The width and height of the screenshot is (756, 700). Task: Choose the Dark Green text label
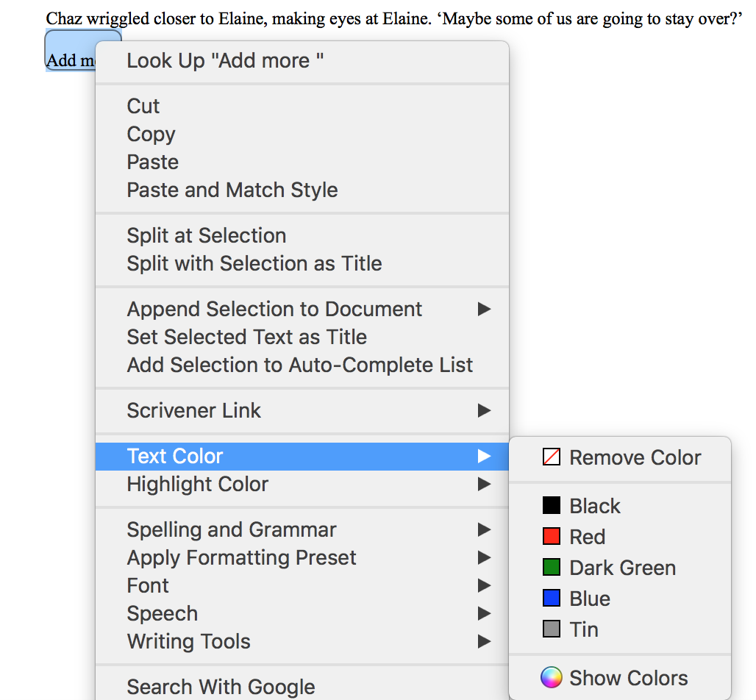coord(622,568)
